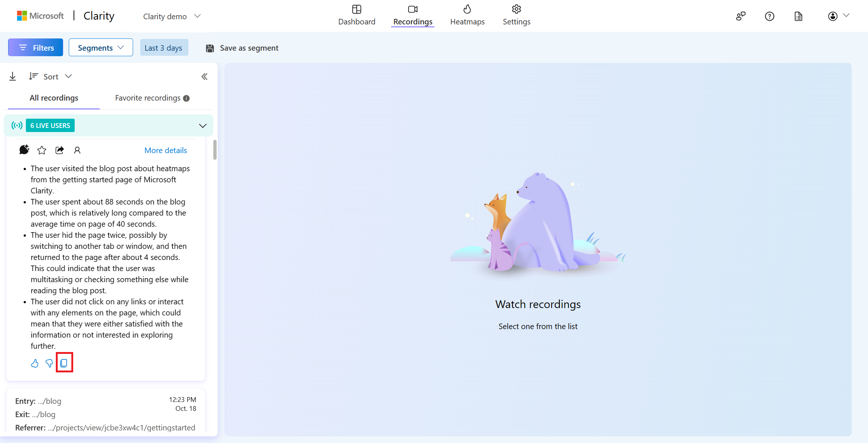Expand the Segments dropdown filter
868x443 pixels.
(x=100, y=47)
